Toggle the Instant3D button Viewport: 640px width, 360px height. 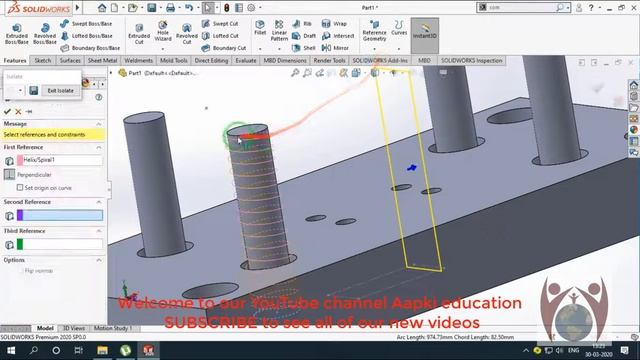pyautogui.click(x=424, y=36)
